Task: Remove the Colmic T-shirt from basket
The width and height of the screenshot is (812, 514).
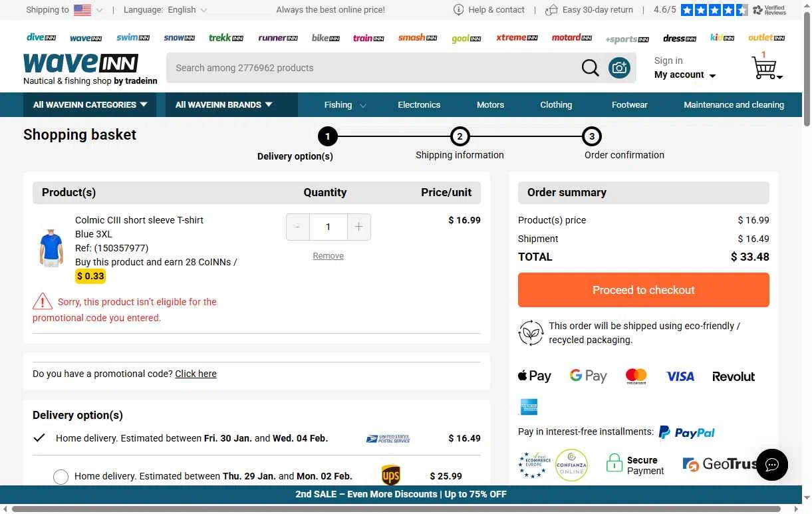Action: [x=328, y=256]
